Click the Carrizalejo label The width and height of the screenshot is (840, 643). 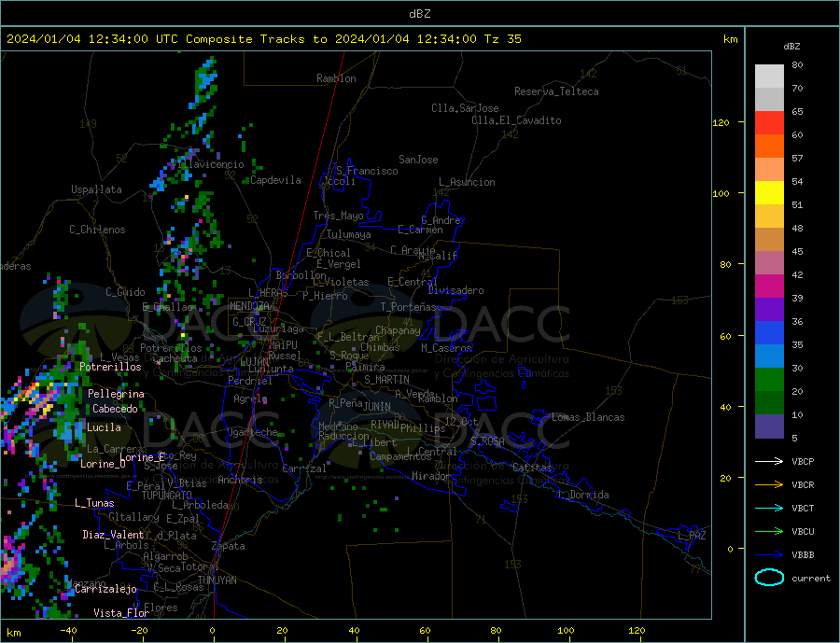(x=105, y=590)
